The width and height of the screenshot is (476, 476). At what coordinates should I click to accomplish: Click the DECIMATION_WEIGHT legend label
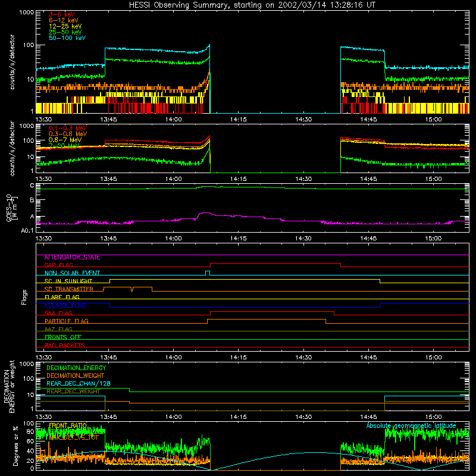click(76, 376)
